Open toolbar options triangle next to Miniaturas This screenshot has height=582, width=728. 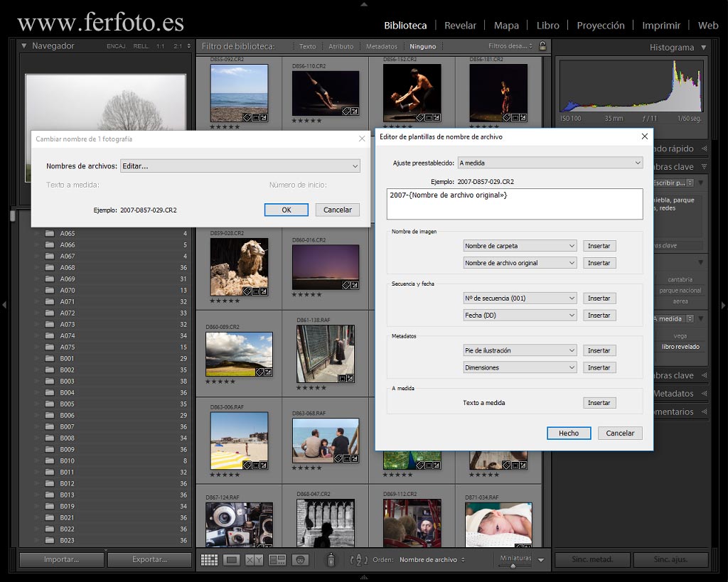point(541,560)
